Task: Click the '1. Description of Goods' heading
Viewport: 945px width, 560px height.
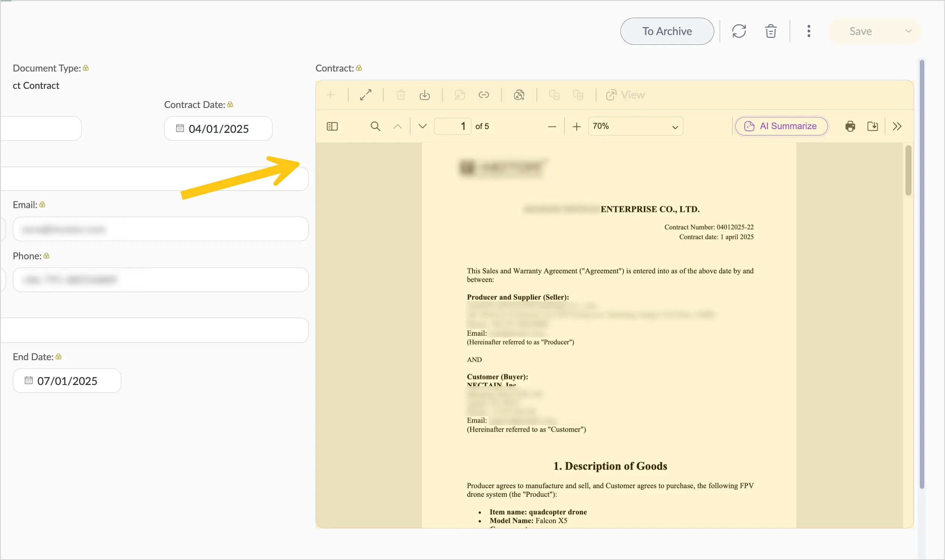Action: (610, 466)
